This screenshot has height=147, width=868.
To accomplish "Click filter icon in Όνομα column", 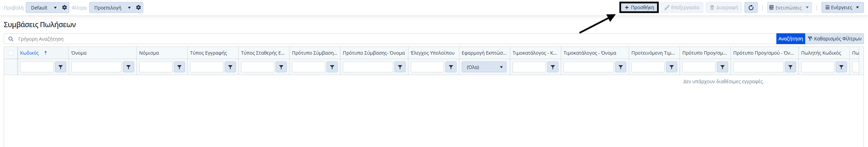I will coord(128,67).
